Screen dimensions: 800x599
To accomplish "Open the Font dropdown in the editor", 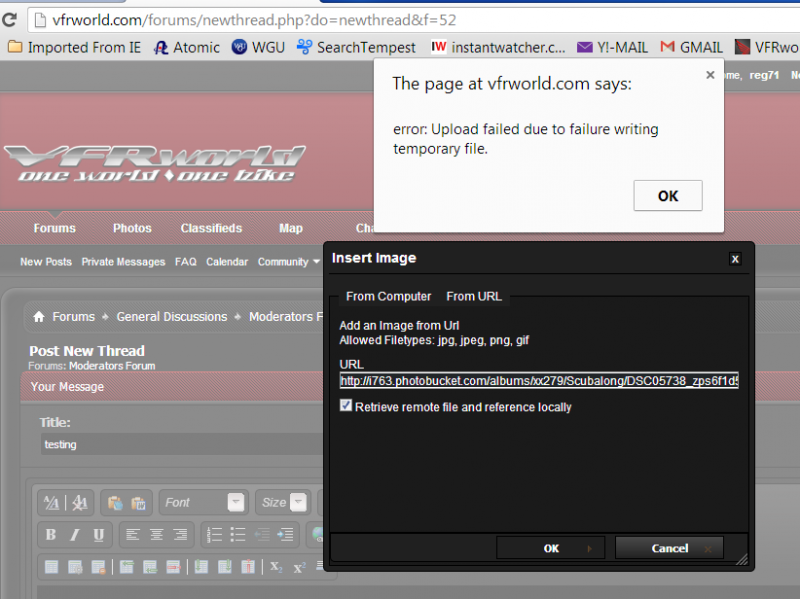I will tap(204, 503).
